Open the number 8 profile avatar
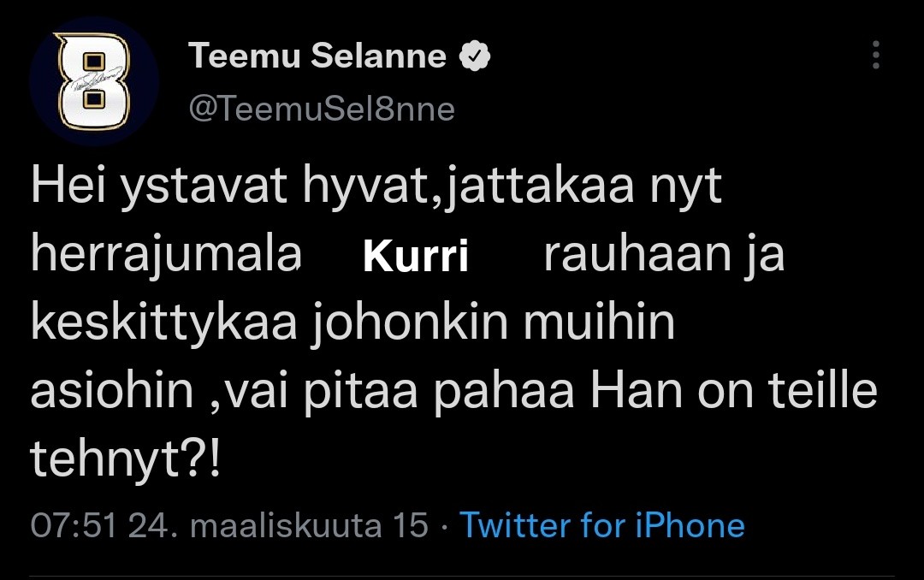The width and height of the screenshot is (924, 580). [x=94, y=81]
